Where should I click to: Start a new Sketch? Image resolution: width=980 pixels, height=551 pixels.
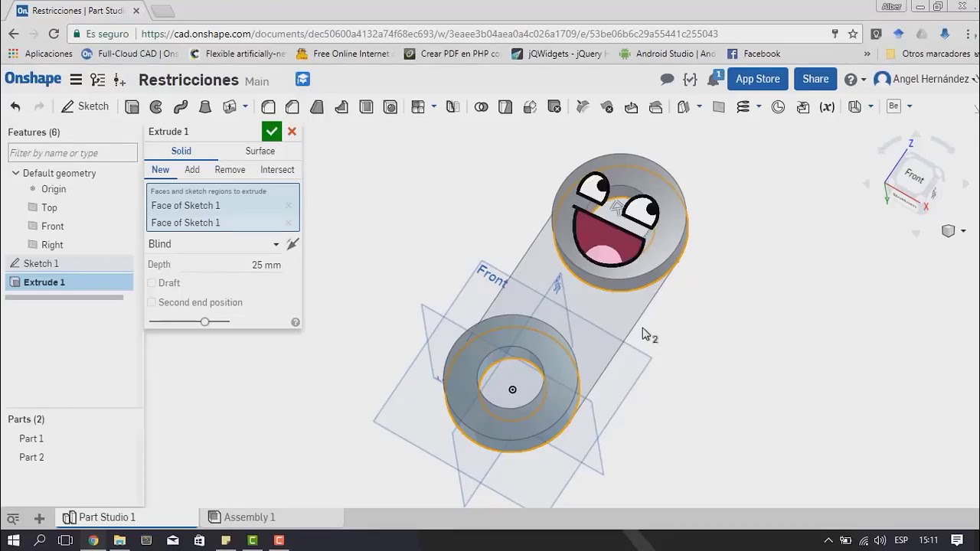85,106
